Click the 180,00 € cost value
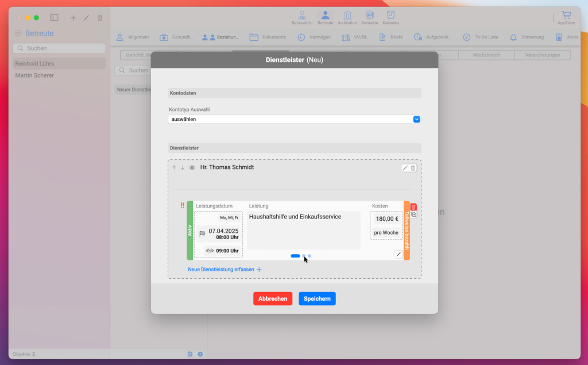This screenshot has height=365, width=588. pyautogui.click(x=387, y=218)
